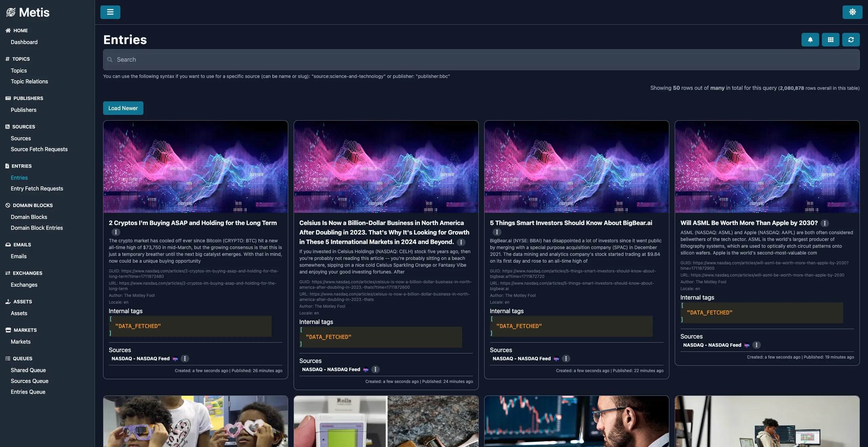The height and width of the screenshot is (447, 868).
Task: Open Source Fetch Requests page
Action: [x=39, y=149]
